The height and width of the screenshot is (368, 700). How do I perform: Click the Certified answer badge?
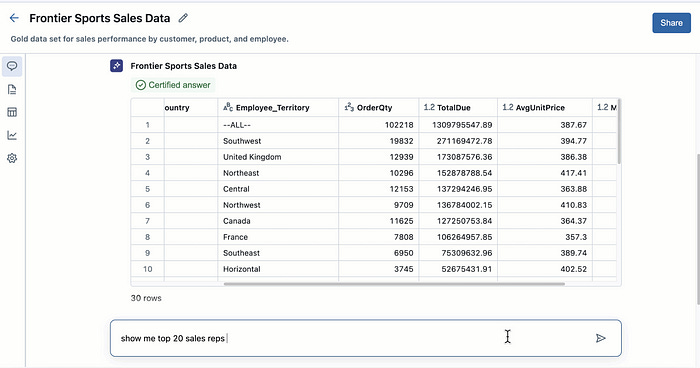[173, 85]
